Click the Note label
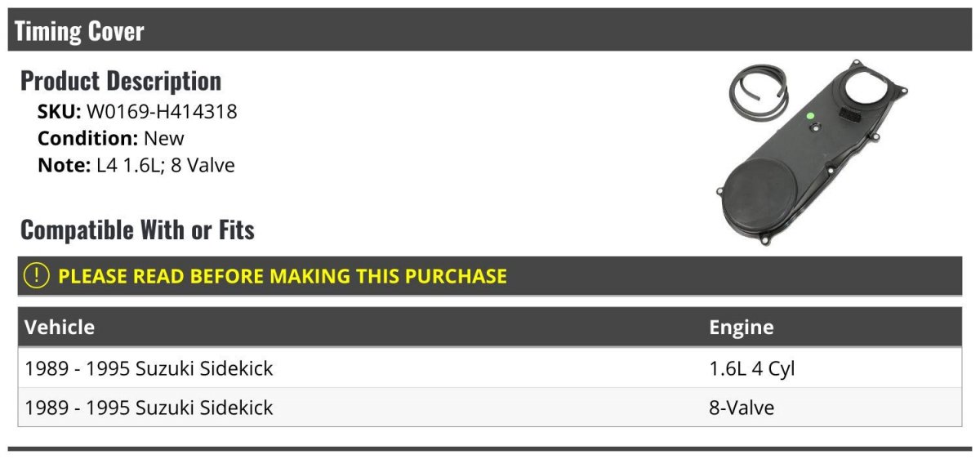This screenshot has width=980, height=459. [x=62, y=165]
